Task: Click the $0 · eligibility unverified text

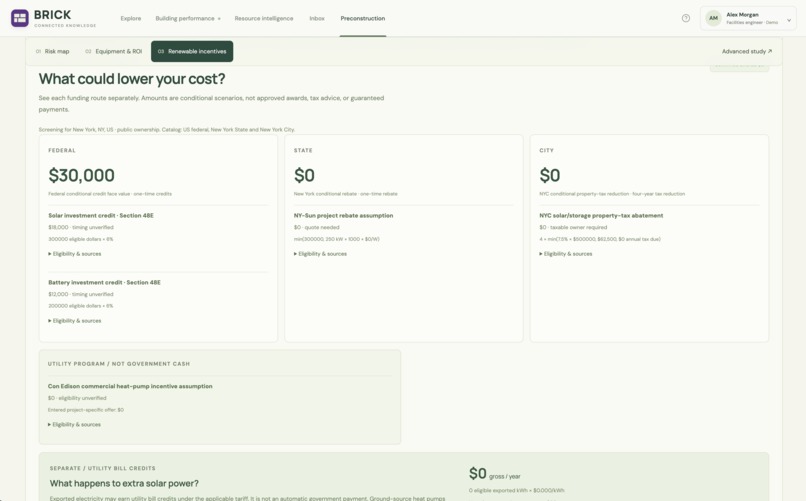Action: pos(77,398)
